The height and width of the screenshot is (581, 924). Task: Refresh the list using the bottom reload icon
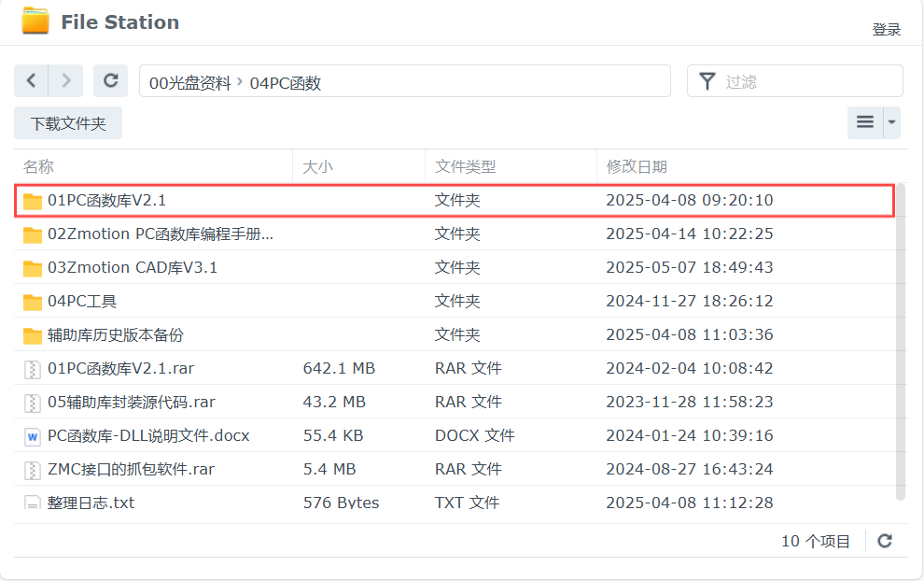pyautogui.click(x=885, y=541)
